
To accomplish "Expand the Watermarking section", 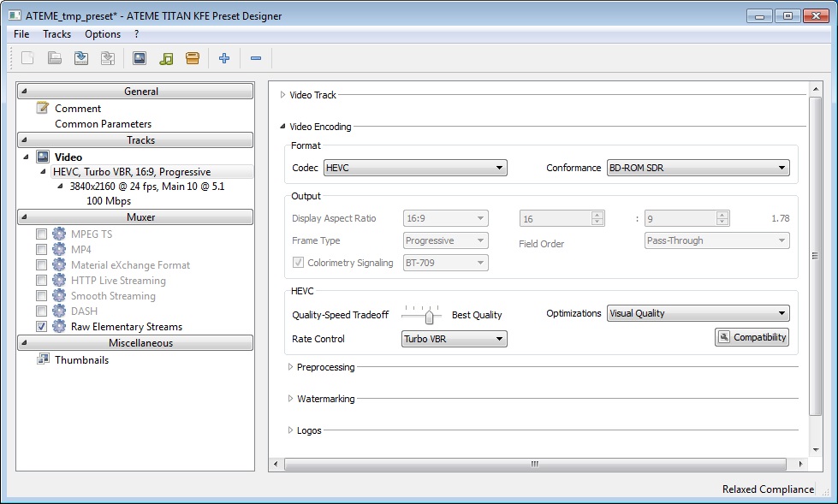I will 290,398.
